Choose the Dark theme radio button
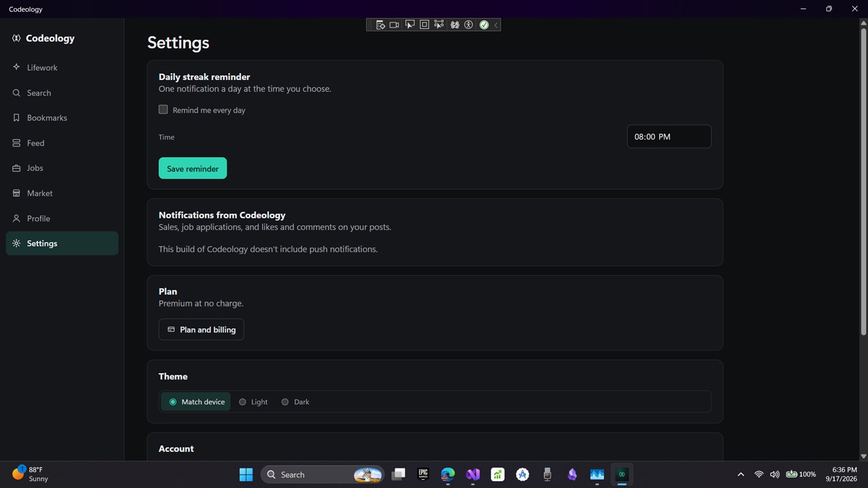The width and height of the screenshot is (868, 488). pyautogui.click(x=295, y=402)
